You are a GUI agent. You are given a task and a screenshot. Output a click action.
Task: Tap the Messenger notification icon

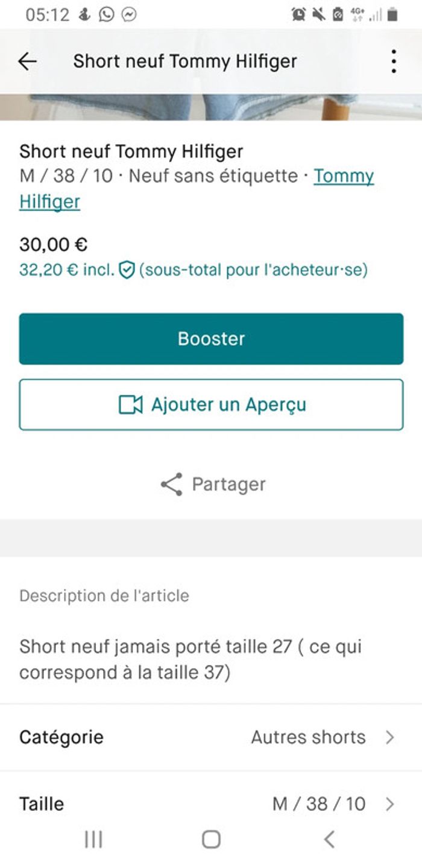(128, 14)
